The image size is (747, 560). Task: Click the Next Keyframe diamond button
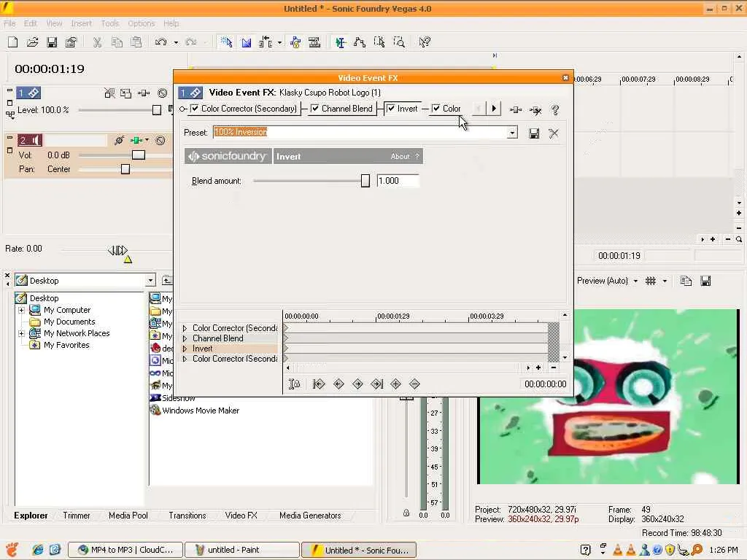point(357,384)
